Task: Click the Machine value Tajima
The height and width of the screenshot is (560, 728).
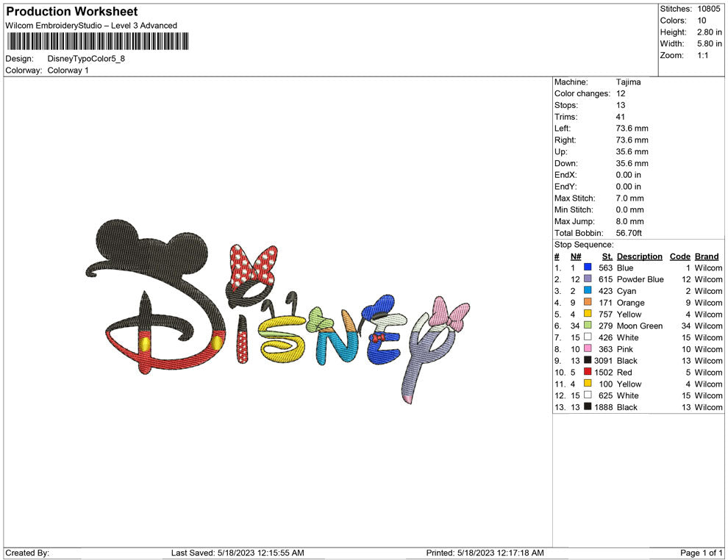Action: (x=628, y=82)
